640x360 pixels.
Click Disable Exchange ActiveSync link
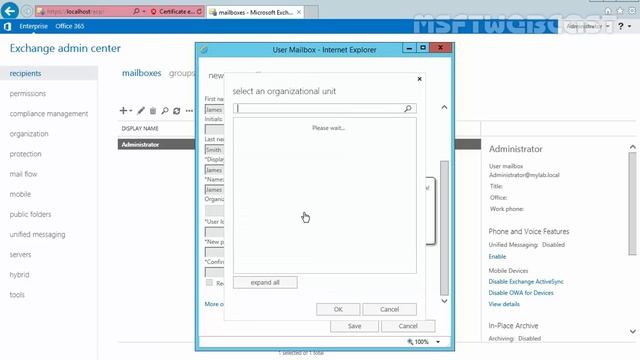[x=526, y=282]
